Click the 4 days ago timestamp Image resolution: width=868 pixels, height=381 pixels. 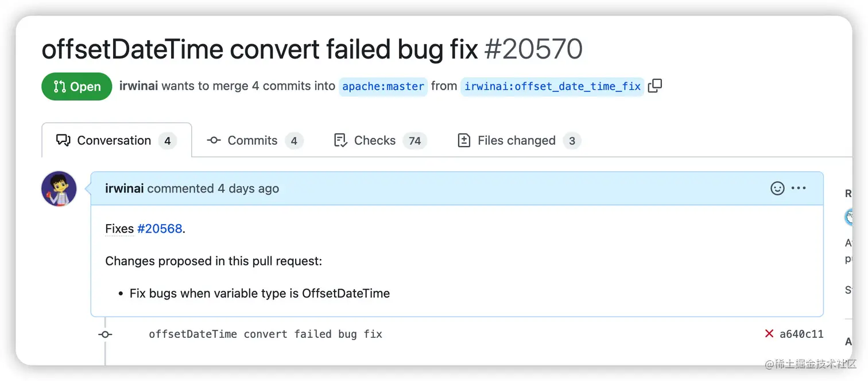(x=248, y=188)
